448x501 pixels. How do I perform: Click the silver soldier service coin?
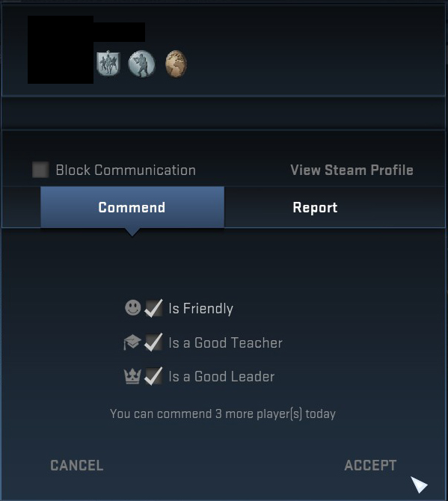point(141,64)
